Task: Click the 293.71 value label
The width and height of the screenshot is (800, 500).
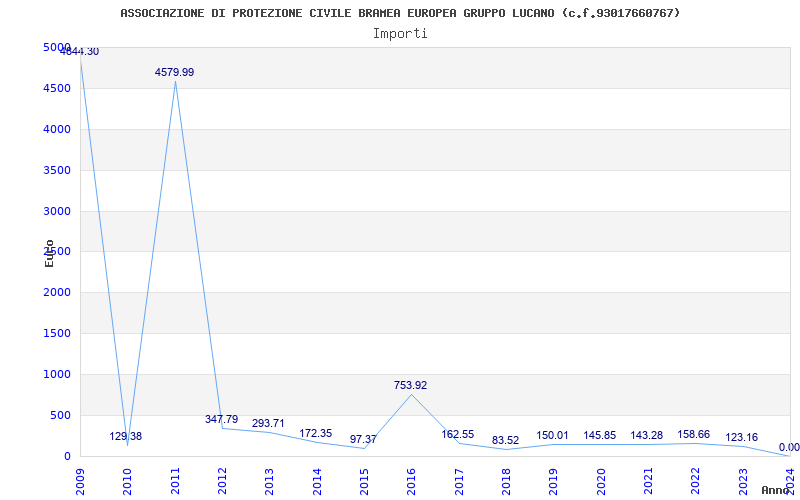Action: click(268, 423)
